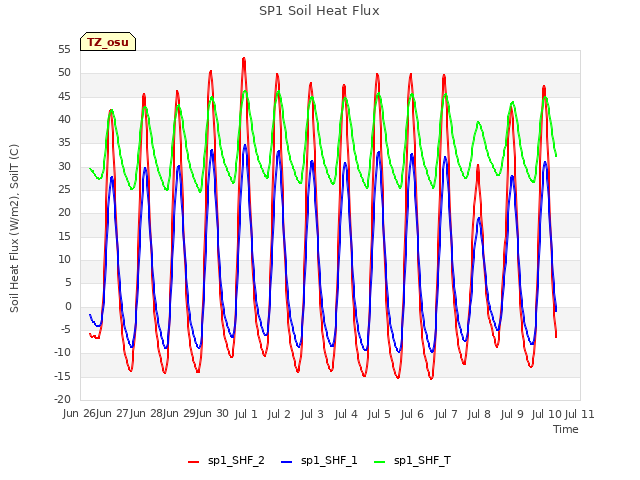
Task: Click the red sp1_SHF_2 legend swatch
Action: (193, 462)
